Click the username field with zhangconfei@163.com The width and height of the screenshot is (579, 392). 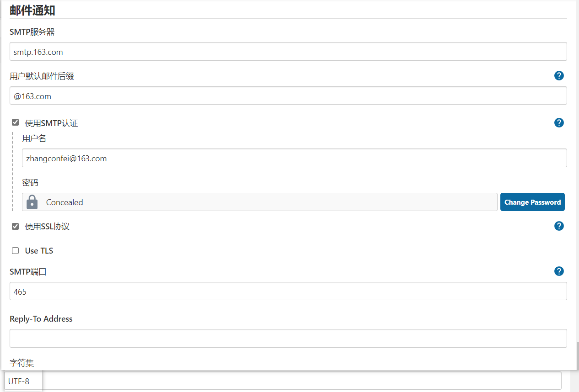tap(294, 158)
